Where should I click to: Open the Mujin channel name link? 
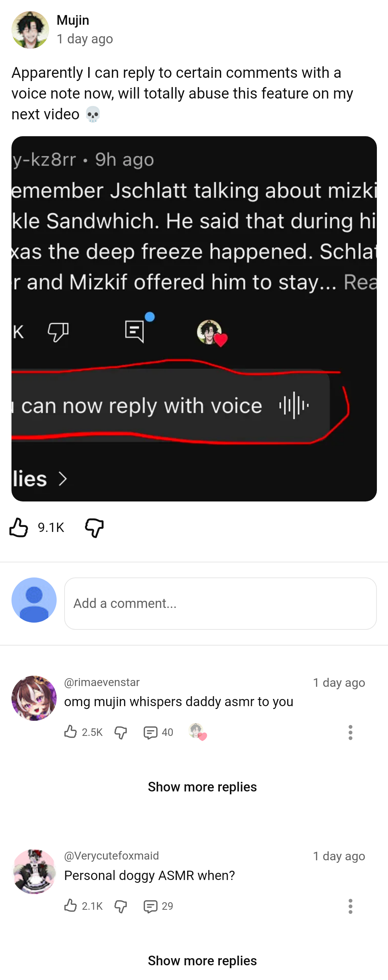pyautogui.click(x=73, y=20)
